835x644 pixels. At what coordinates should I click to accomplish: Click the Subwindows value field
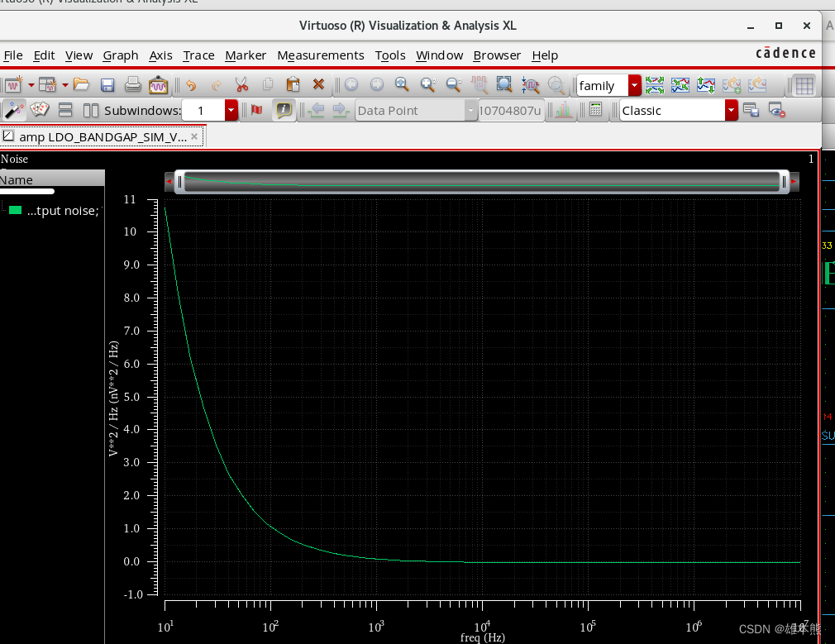[203, 110]
